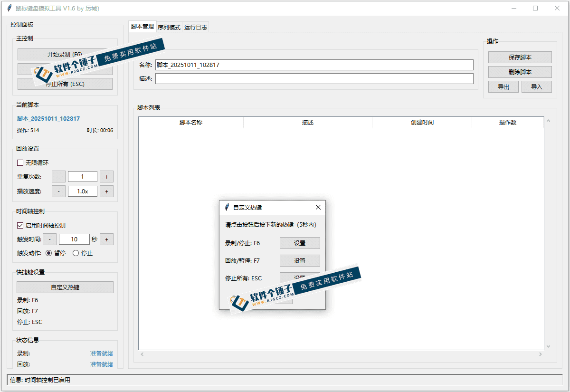This screenshot has width=570, height=392.
Task: Click the 脚本名称 column header
Action: pyautogui.click(x=191, y=123)
